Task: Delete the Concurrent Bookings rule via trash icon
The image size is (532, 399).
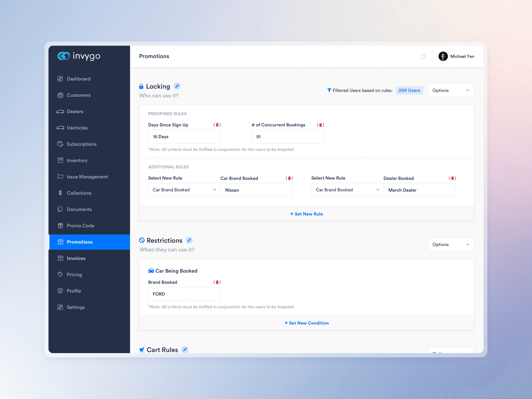Action: coord(320,125)
